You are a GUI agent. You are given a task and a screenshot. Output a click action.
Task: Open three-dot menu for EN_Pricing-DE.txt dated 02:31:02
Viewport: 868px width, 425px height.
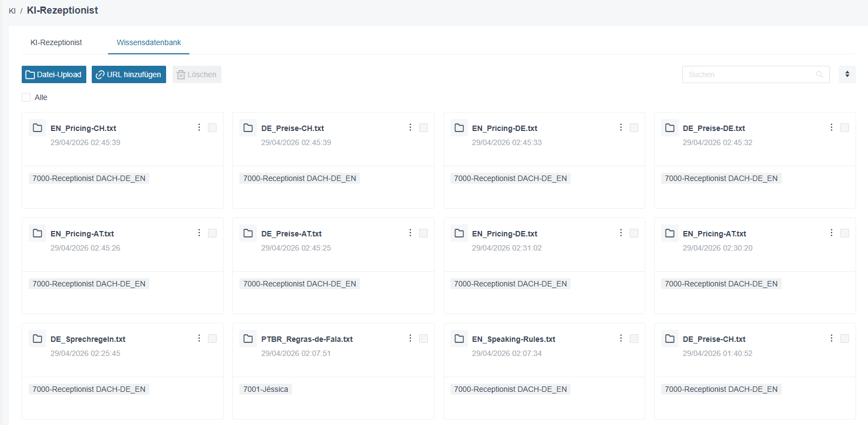[620, 233]
